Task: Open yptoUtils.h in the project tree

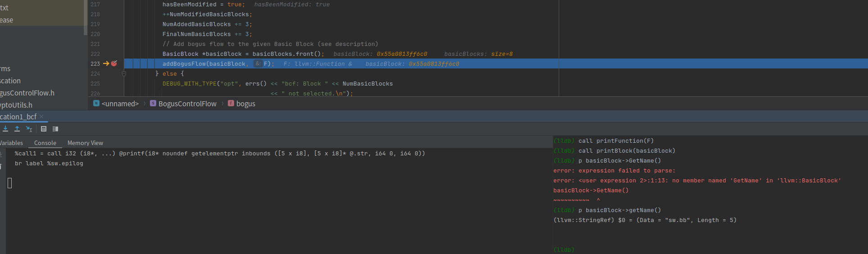Action: pos(16,105)
